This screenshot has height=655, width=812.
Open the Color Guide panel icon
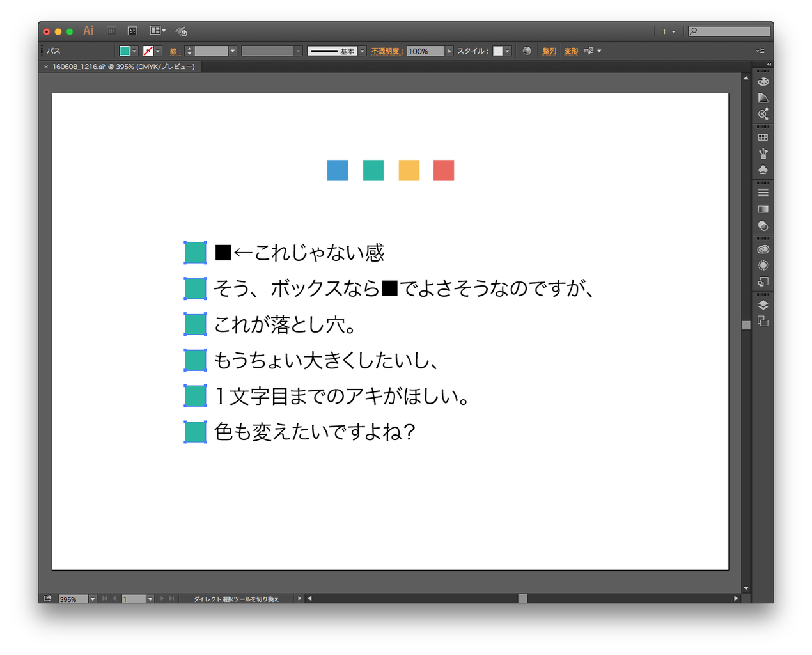click(x=763, y=98)
